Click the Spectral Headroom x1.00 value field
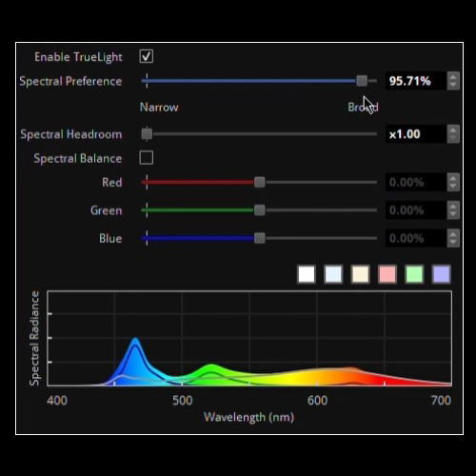The width and height of the screenshot is (476, 476). click(416, 134)
